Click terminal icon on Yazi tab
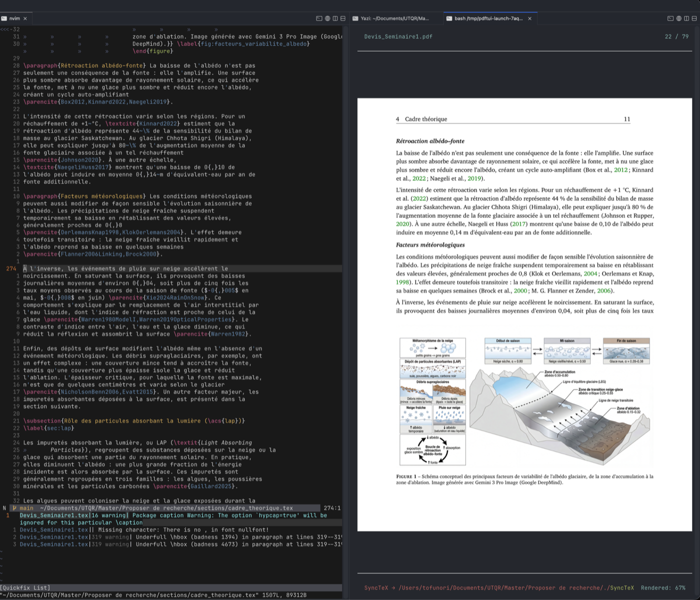700x600 pixels. pyautogui.click(x=355, y=18)
